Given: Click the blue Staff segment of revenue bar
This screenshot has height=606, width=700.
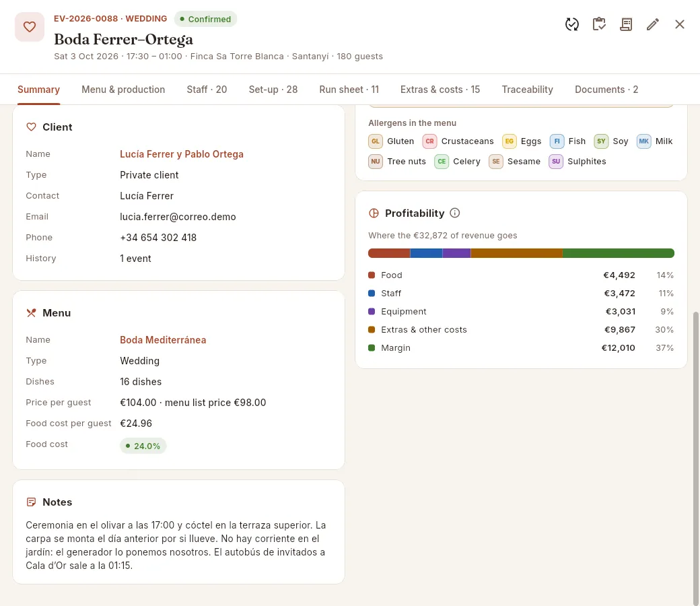Looking at the screenshot, I should click(426, 253).
